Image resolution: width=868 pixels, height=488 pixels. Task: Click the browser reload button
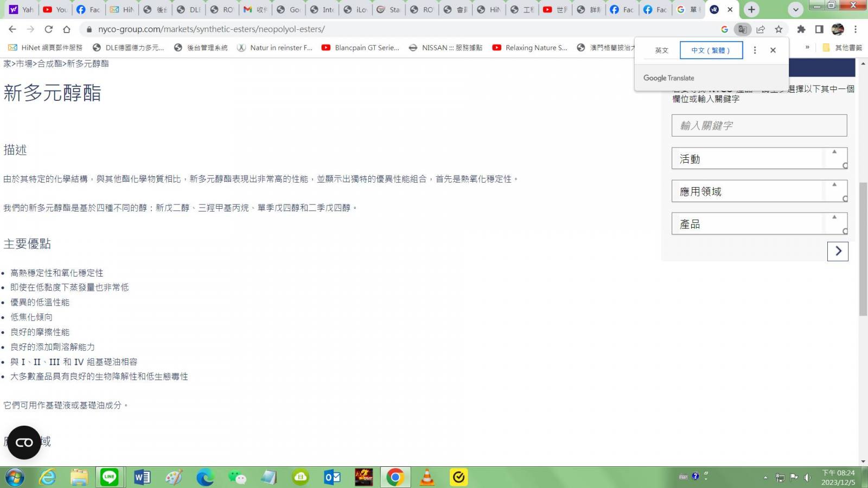48,29
